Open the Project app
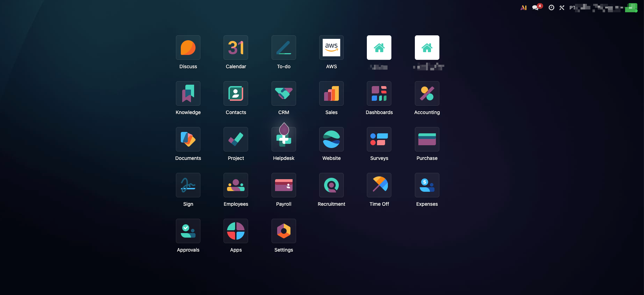The image size is (644, 295). 236,139
